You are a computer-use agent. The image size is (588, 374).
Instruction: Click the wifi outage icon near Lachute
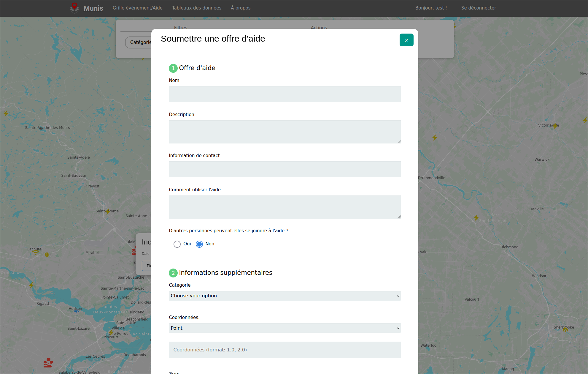point(36,253)
